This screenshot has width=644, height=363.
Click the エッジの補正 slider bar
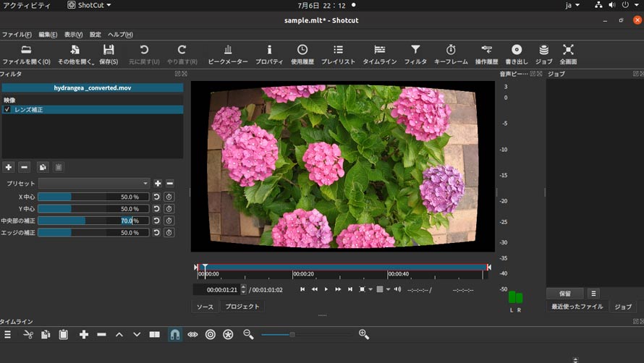(x=93, y=233)
